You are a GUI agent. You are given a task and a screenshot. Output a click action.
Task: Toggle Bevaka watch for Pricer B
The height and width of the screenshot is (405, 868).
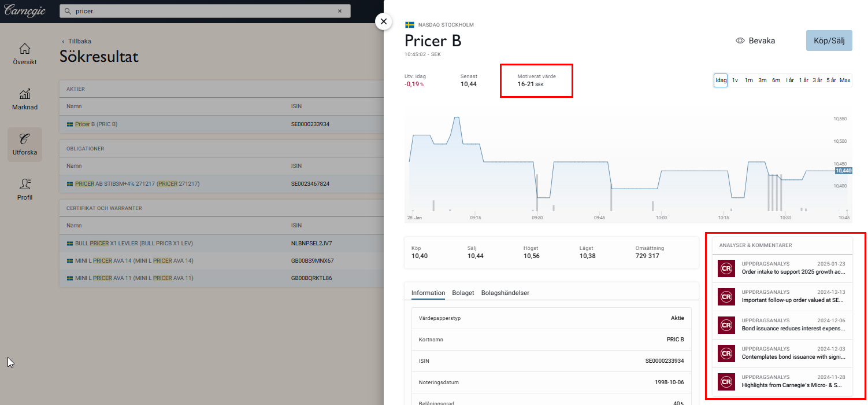755,41
